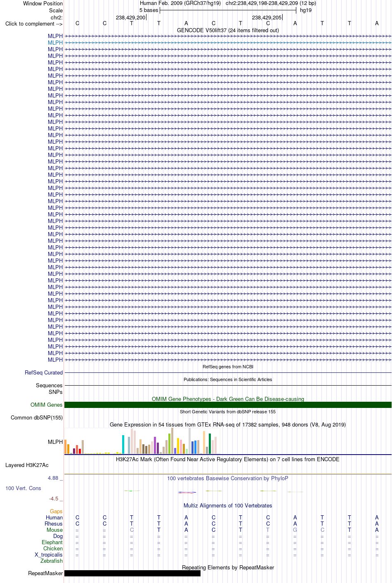Screen dimensions: 392x583
Task: Click the MLPH label beside the GTEx bar chart
Action: (55, 442)
